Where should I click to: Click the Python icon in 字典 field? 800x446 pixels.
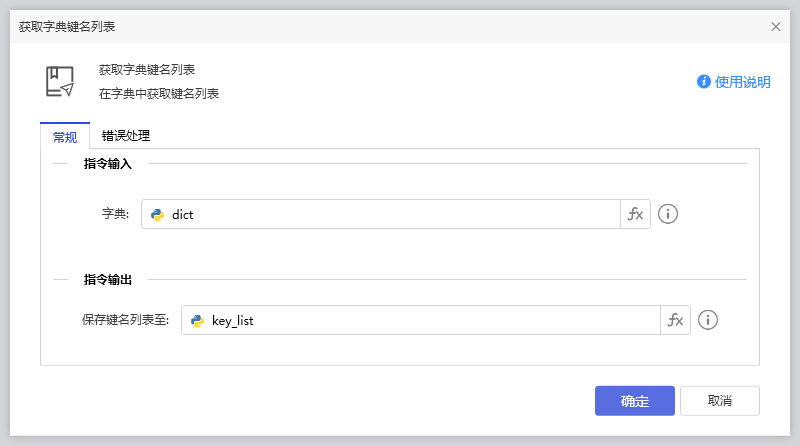pyautogui.click(x=157, y=214)
